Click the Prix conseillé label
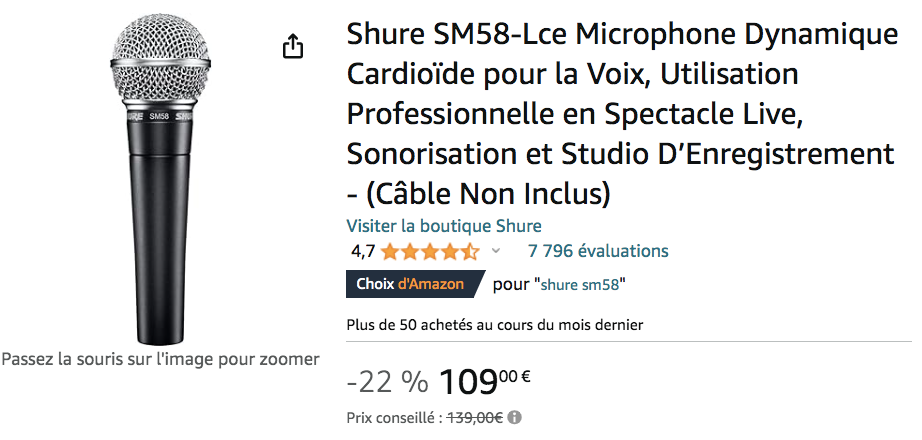 tap(395, 418)
